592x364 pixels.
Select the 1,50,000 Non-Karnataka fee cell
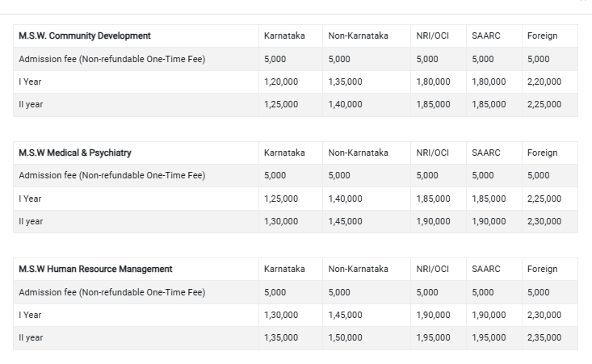click(345, 337)
